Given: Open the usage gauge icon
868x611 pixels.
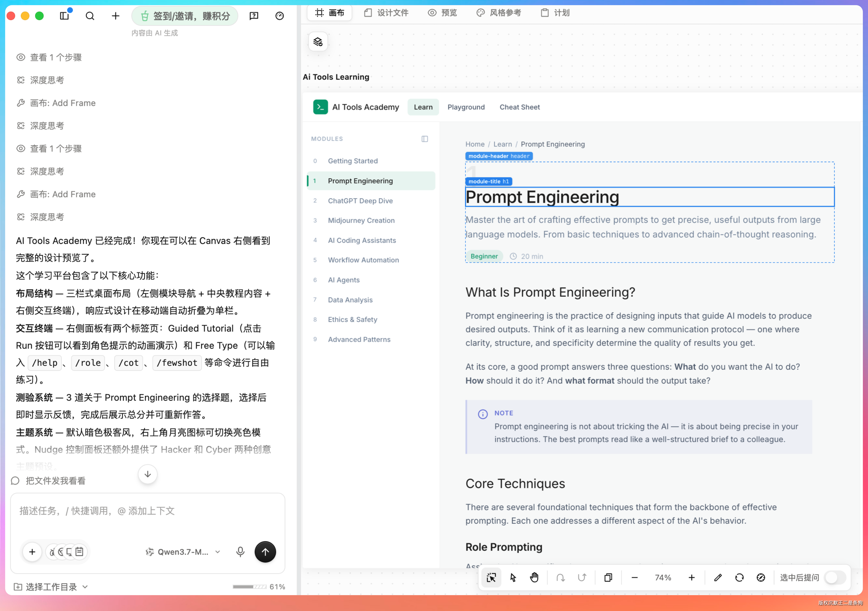Looking at the screenshot, I should [280, 16].
